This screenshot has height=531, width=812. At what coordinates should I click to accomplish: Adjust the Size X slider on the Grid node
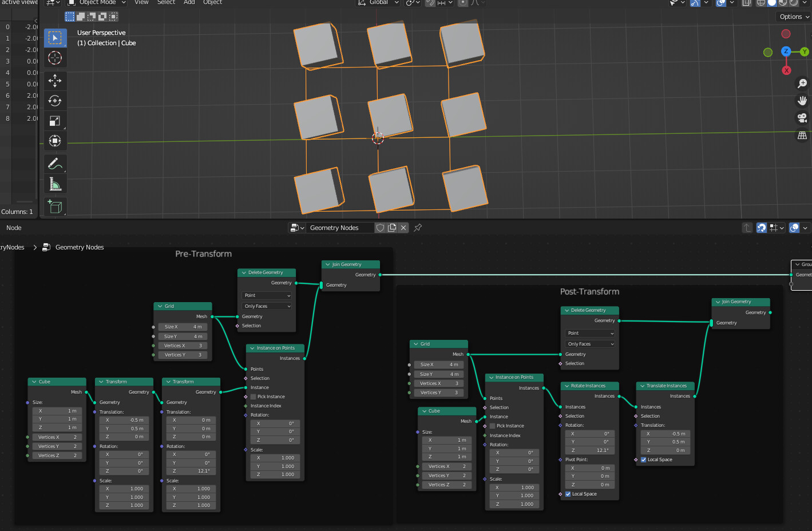click(x=183, y=327)
